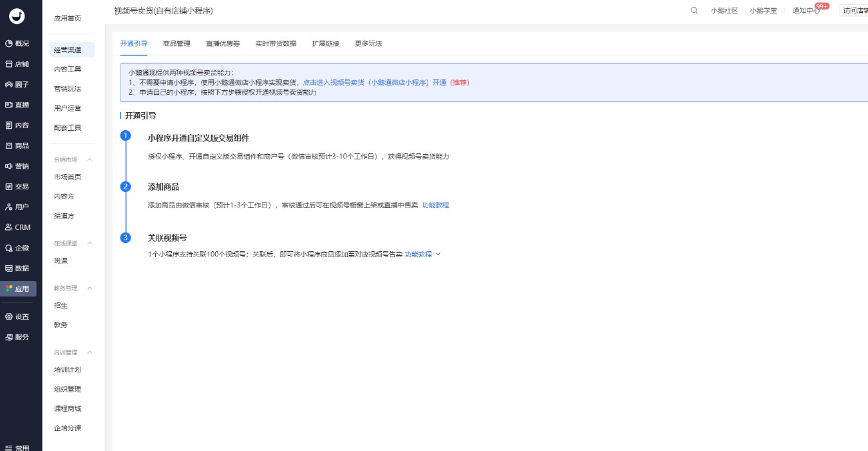Open 商品 products section in dark sidebar

coord(18,146)
